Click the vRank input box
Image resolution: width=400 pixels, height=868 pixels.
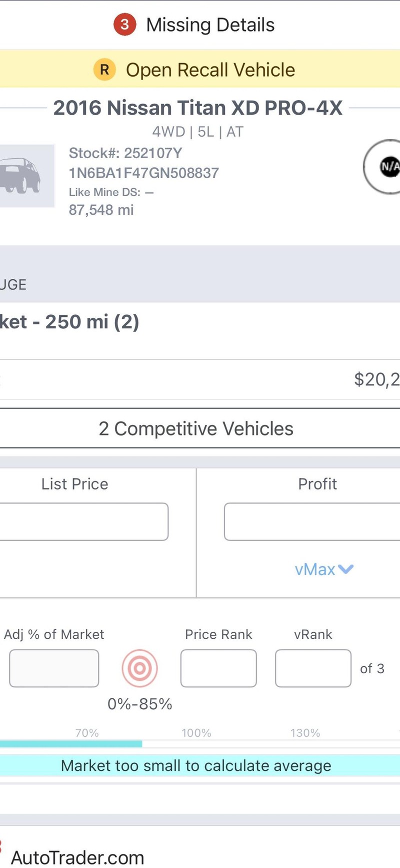313,668
